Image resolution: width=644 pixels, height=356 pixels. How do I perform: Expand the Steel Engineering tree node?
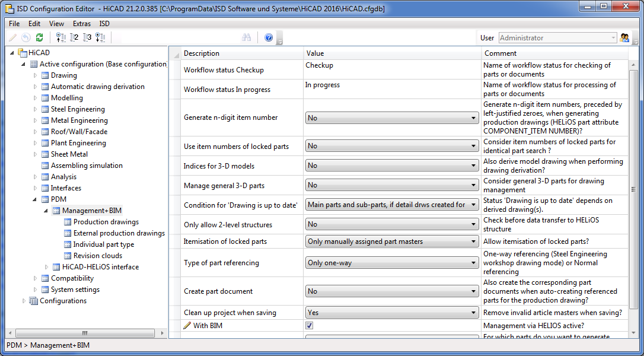coord(35,109)
